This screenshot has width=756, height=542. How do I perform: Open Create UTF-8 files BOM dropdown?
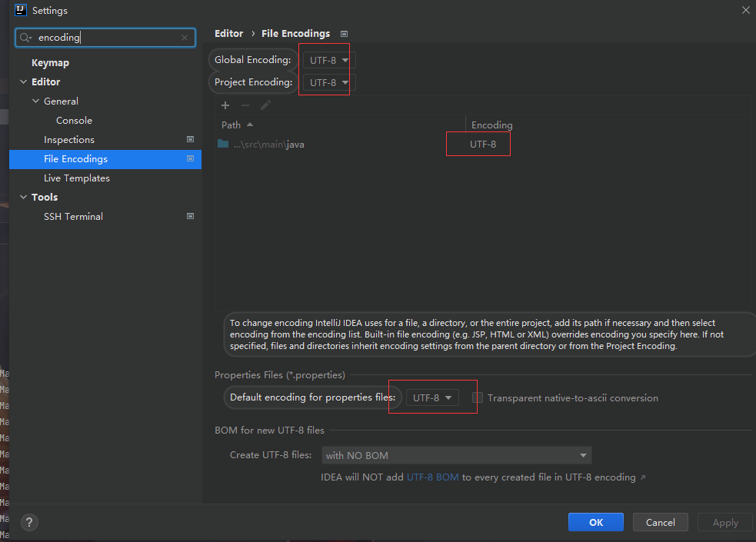(457, 455)
